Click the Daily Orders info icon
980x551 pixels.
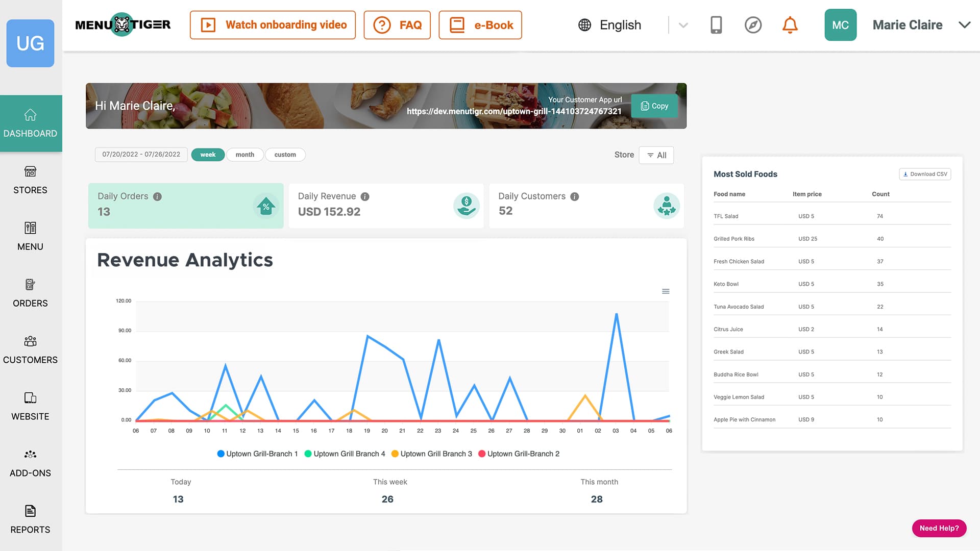point(157,196)
